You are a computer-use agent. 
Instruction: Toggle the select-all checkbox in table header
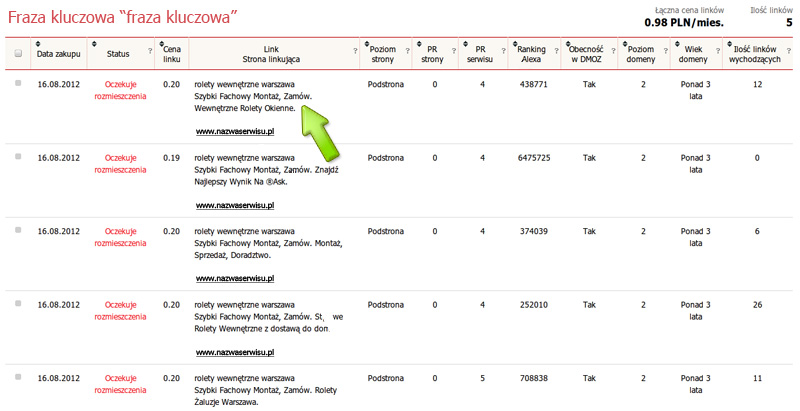click(17, 53)
